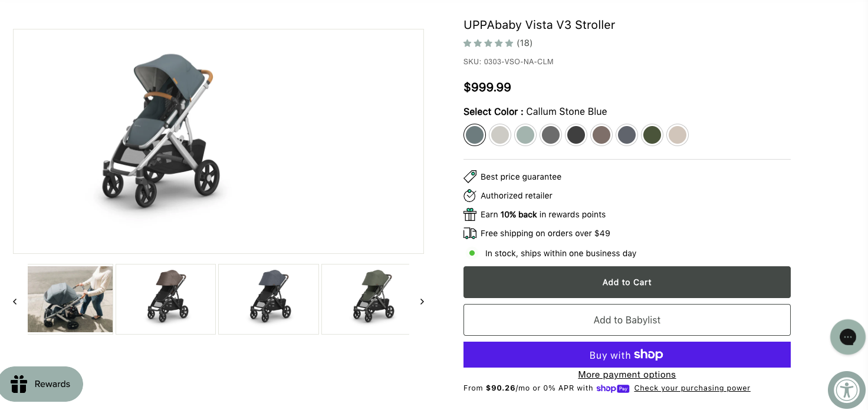
Task: Open the chat support bubble icon
Action: click(x=847, y=337)
